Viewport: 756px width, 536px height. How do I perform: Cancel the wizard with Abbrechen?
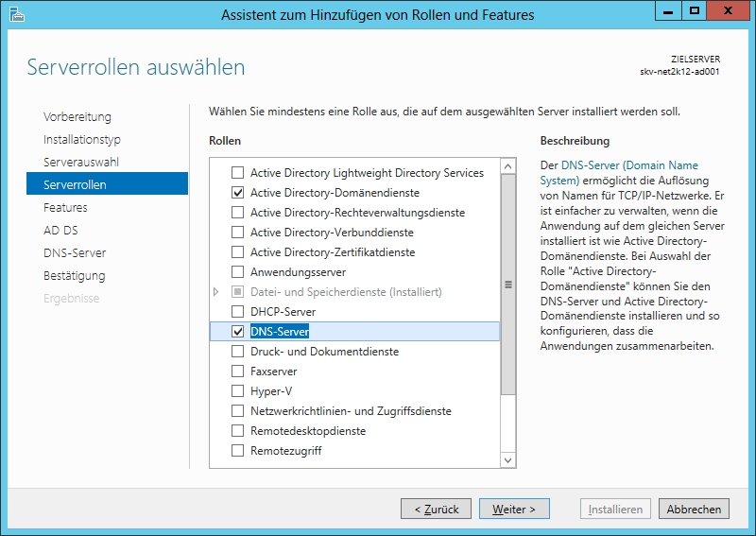coord(694,509)
